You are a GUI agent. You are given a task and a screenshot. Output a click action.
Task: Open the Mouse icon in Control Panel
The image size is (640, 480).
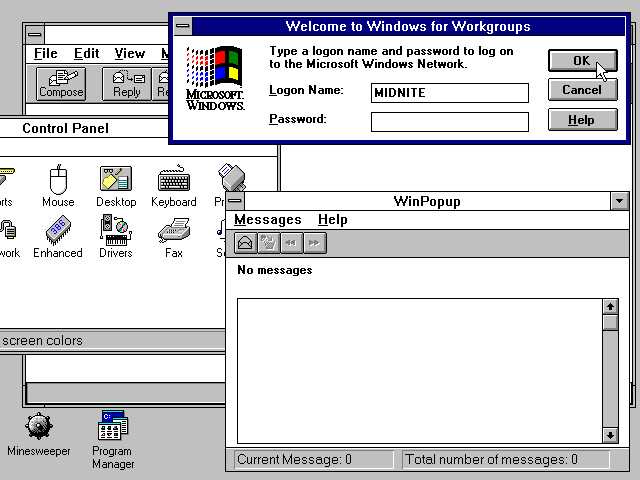click(58, 186)
